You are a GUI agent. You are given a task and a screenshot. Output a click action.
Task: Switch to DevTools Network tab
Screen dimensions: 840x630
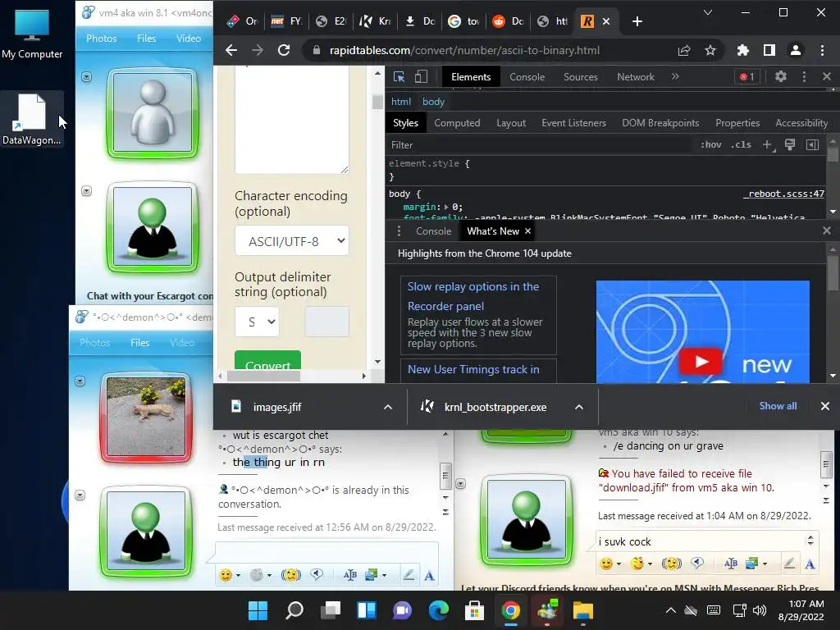pos(636,76)
